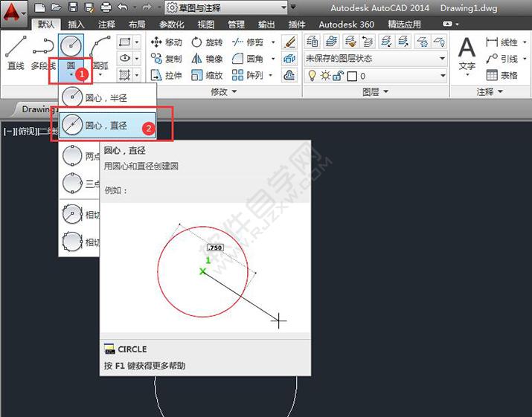Toggle the layer lock padlock icon
The image size is (532, 417).
pyautogui.click(x=338, y=75)
